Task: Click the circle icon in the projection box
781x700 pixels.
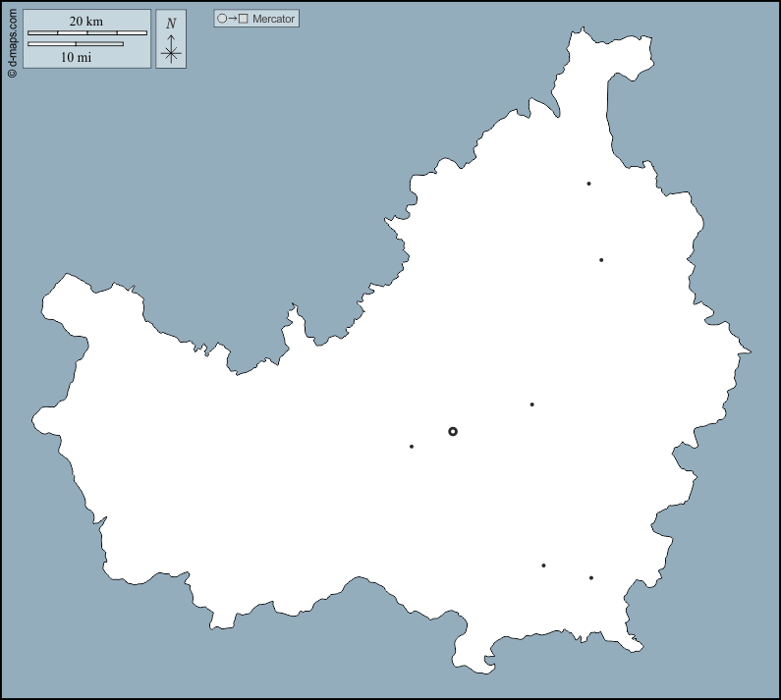Action: point(222,19)
